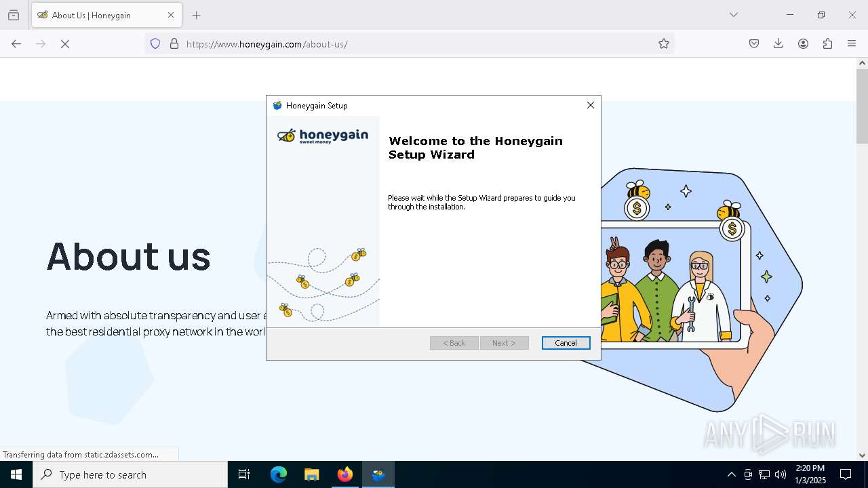Bookmark this page with the star icon
This screenshot has width=868, height=488.
(664, 44)
